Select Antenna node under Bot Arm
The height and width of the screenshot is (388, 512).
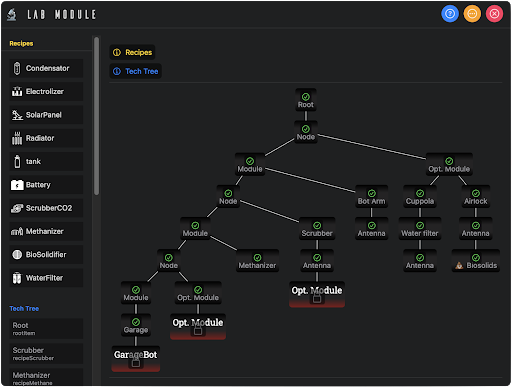372,229
